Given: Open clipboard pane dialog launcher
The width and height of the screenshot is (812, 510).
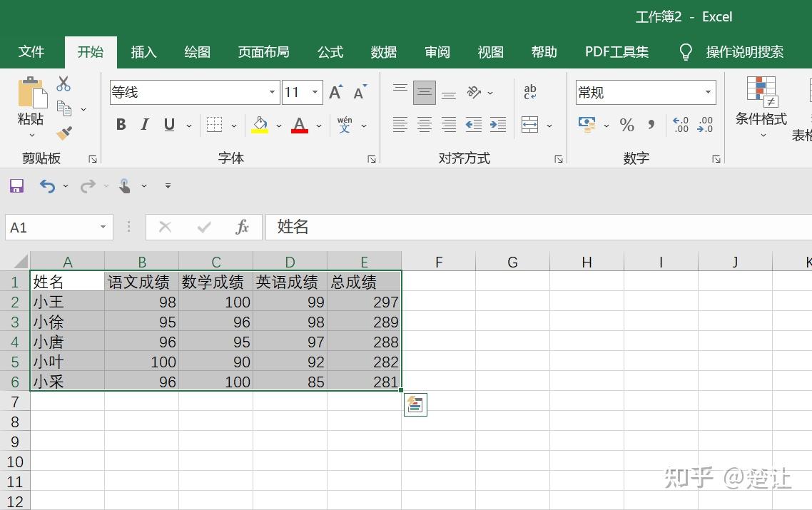Looking at the screenshot, I should pyautogui.click(x=93, y=159).
